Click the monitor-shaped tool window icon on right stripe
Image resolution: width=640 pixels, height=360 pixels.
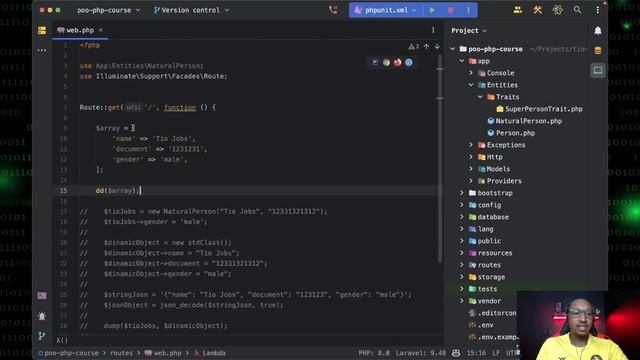click(598, 70)
